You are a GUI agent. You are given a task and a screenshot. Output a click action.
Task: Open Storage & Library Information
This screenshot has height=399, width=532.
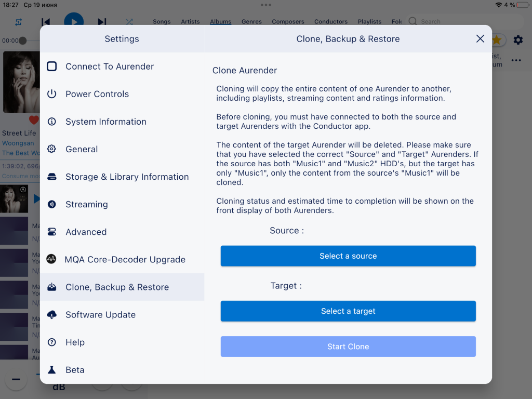click(x=122, y=177)
